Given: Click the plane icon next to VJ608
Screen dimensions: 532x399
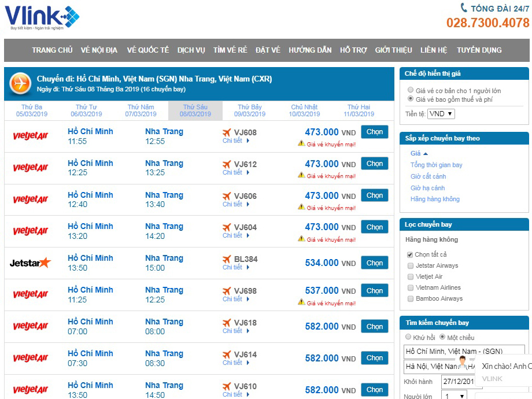Looking at the screenshot, I should coord(227,132).
